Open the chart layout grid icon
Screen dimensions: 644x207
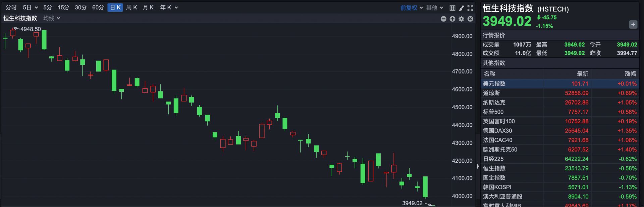pyautogui.click(x=452, y=8)
